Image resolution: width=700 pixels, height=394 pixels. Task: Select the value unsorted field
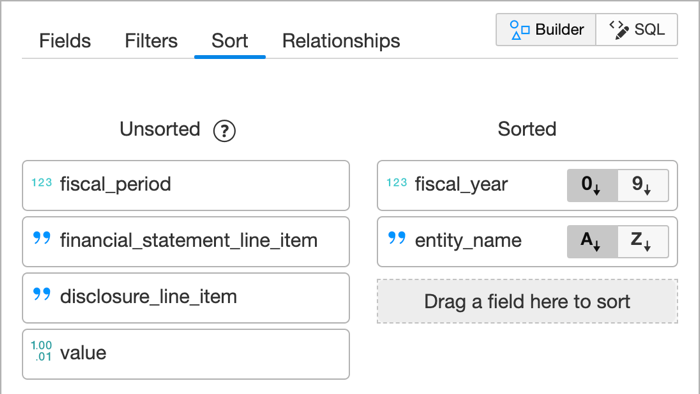[186, 354]
